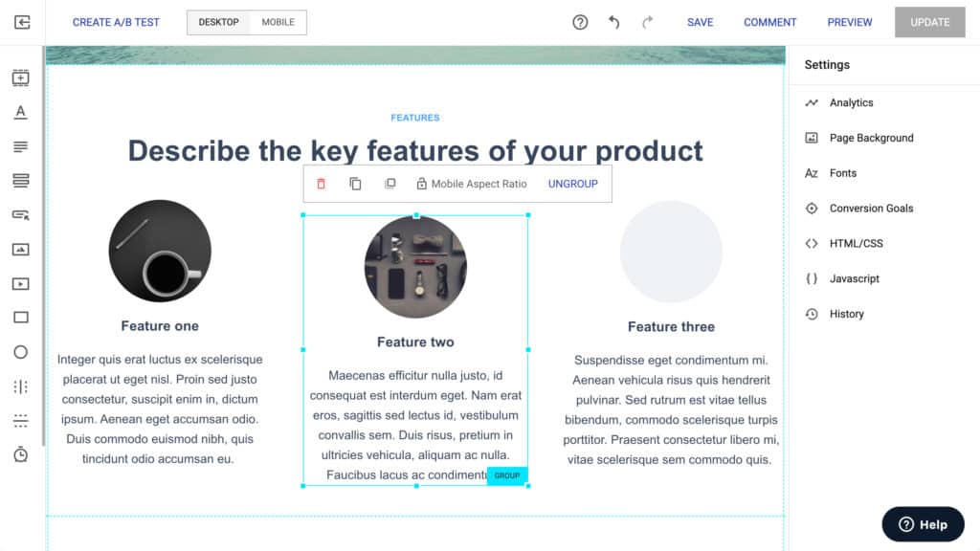Select the Feature two circular image
Viewport: 980px width, 551px height.
[415, 267]
